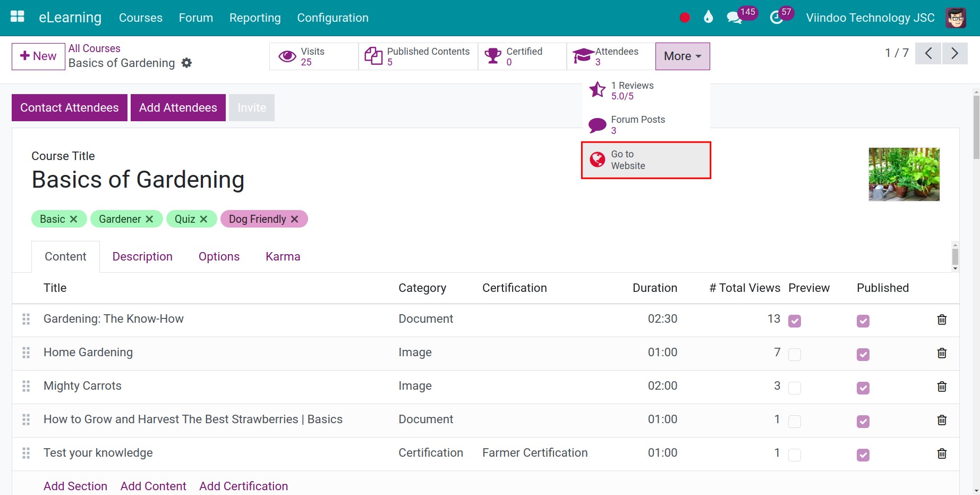Open Forum Posts speech bubble entry
980x495 pixels.
point(646,125)
